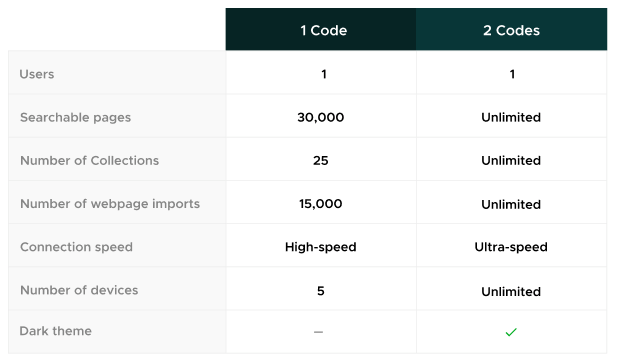Click the Ultra-speed connection value
Viewport: 619px width, 360px height.
tap(511, 247)
